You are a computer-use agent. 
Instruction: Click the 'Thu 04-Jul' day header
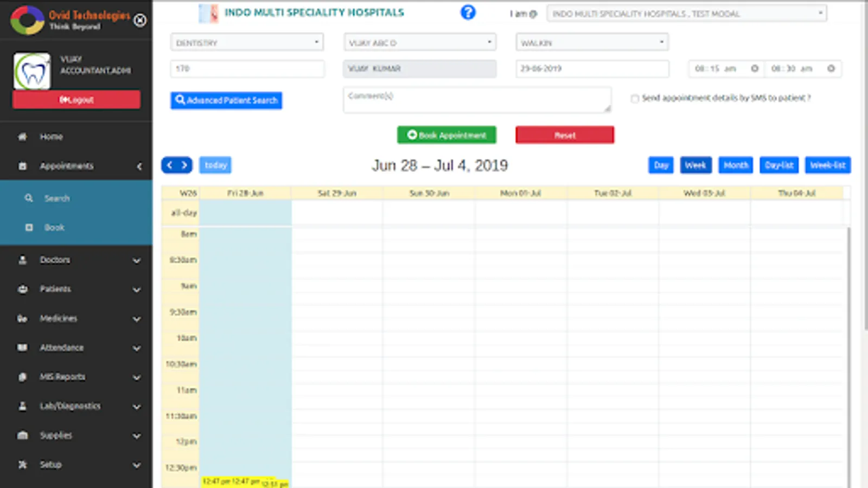[796, 194]
